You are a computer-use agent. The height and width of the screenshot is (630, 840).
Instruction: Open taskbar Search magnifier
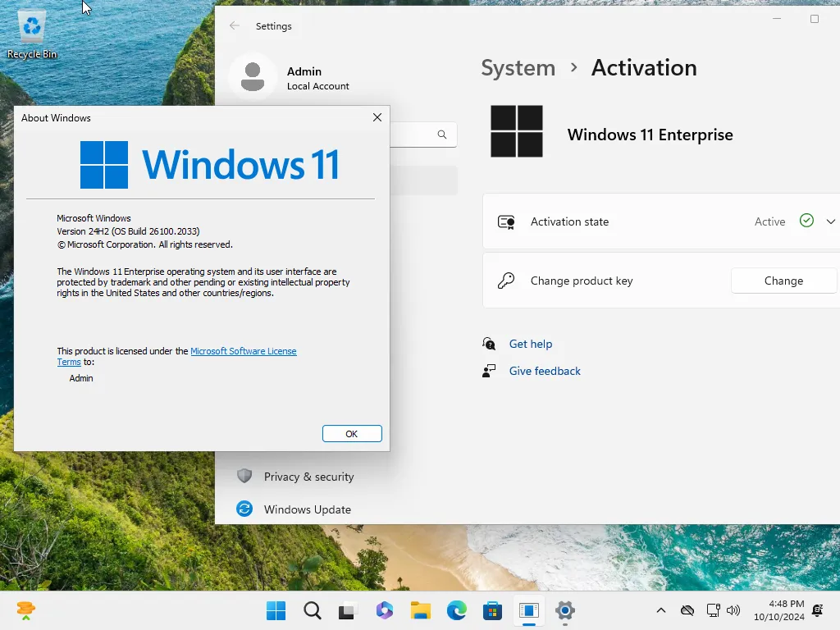(313, 610)
